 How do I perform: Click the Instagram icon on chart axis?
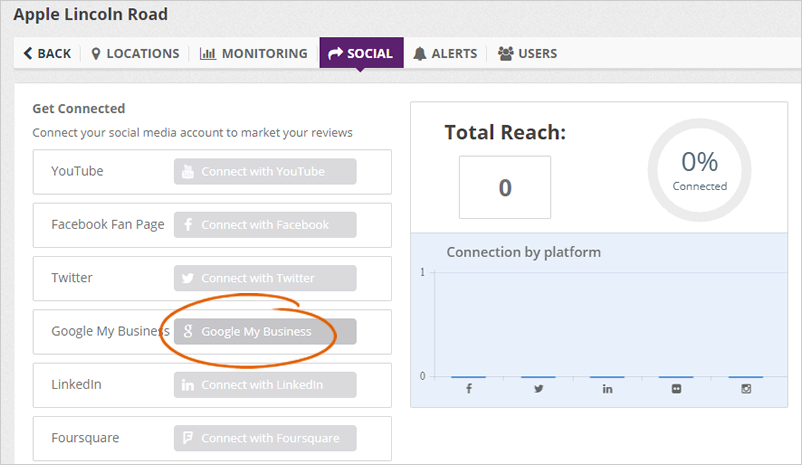tap(746, 388)
